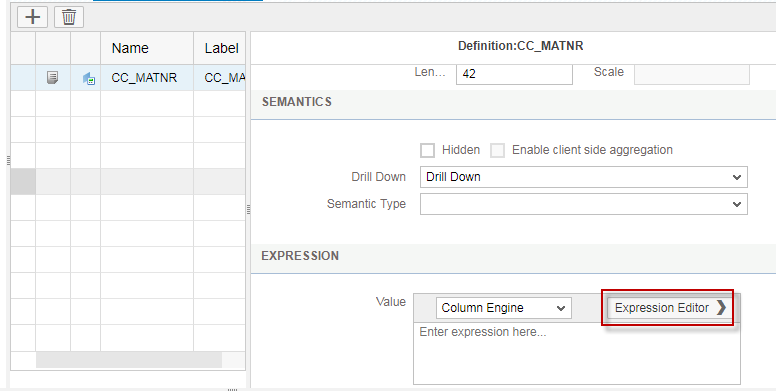The image size is (776, 391).
Task: Focus the Enter expression here text area
Action: (x=577, y=353)
